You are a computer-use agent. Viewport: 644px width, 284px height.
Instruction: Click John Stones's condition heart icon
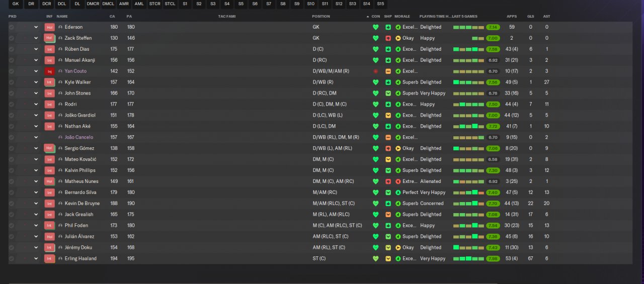(x=375, y=93)
